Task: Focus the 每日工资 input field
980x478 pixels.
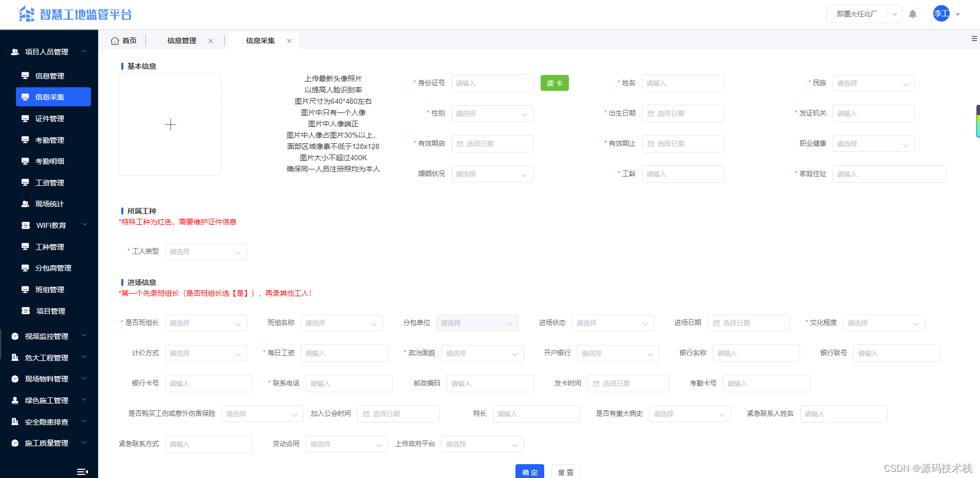Action: [344, 353]
